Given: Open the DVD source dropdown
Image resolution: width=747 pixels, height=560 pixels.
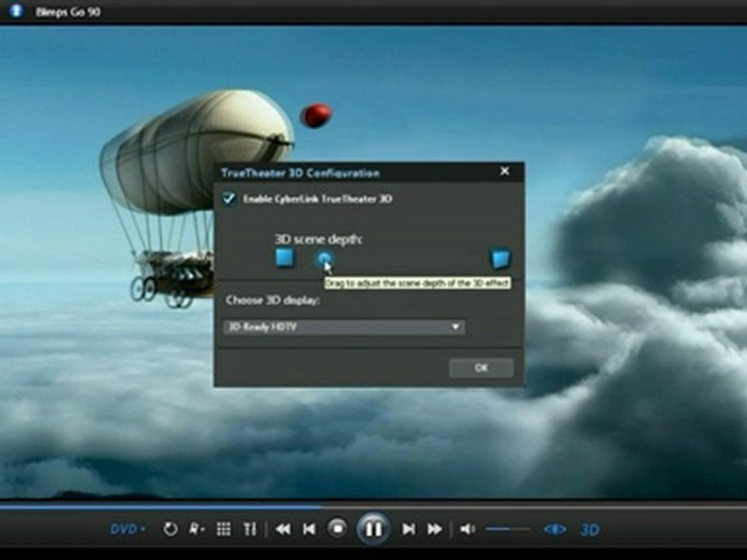Looking at the screenshot, I should (128, 529).
